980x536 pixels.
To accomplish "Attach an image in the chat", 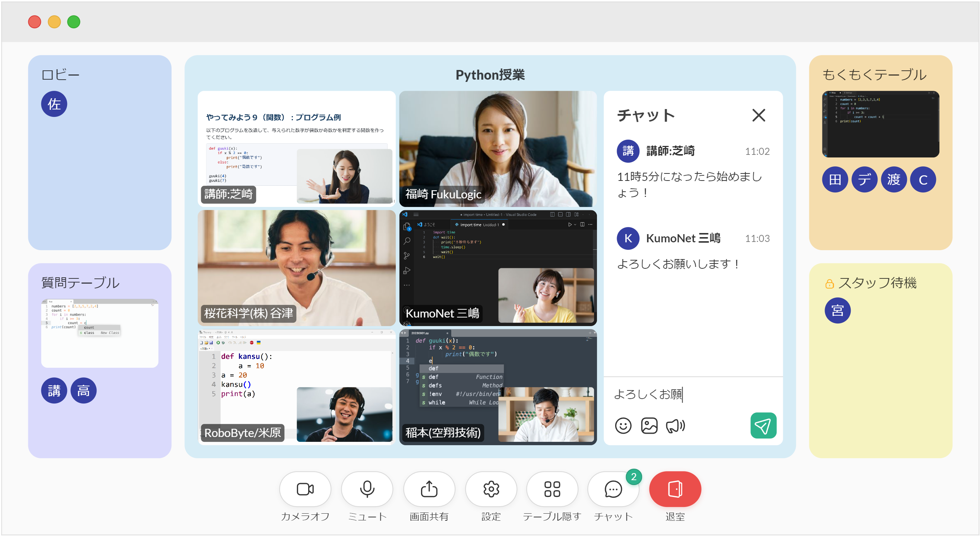I will pos(649,425).
